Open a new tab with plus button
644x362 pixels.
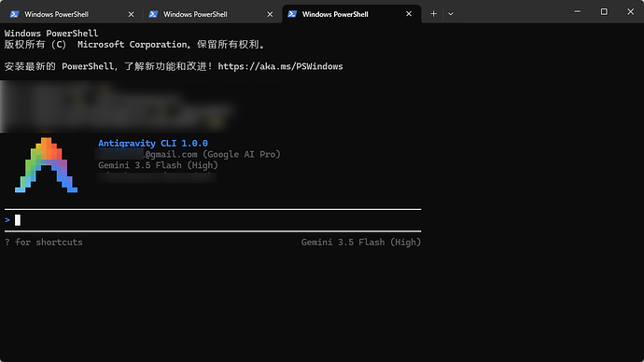[433, 14]
